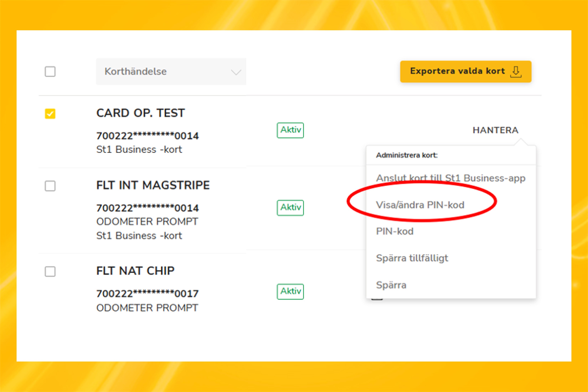Open the Korthändelse dropdown
This screenshot has width=588, height=392.
pyautogui.click(x=171, y=71)
